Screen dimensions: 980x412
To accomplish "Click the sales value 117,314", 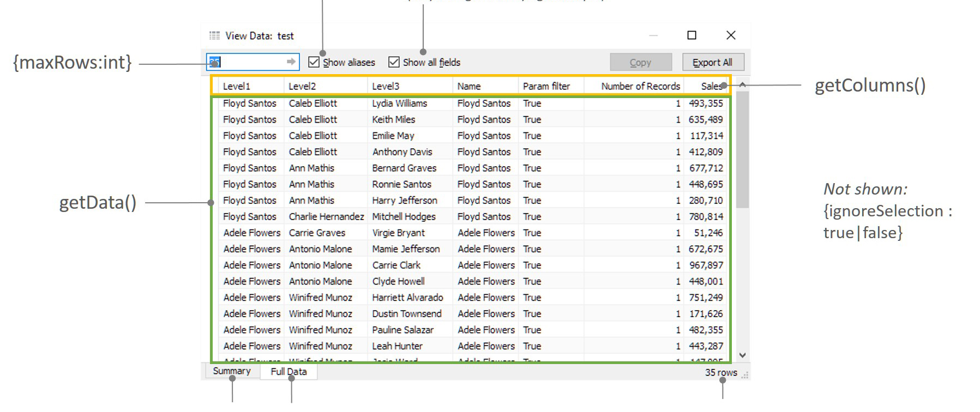I will [706, 136].
